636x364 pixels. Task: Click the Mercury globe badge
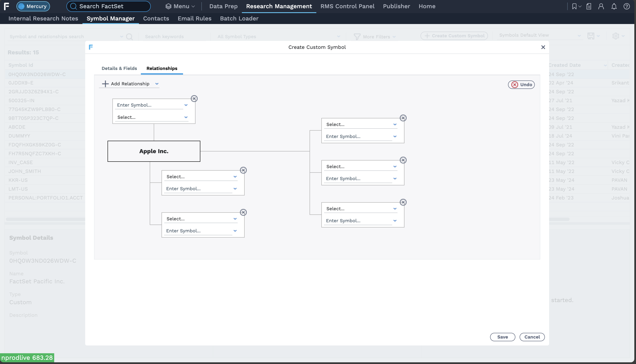point(33,6)
